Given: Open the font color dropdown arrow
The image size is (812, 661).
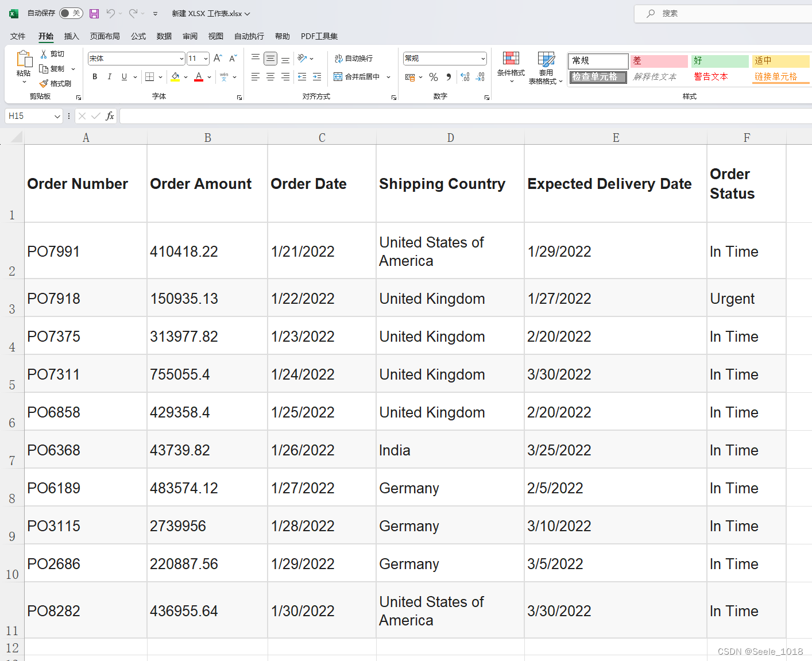Looking at the screenshot, I should click(x=209, y=76).
